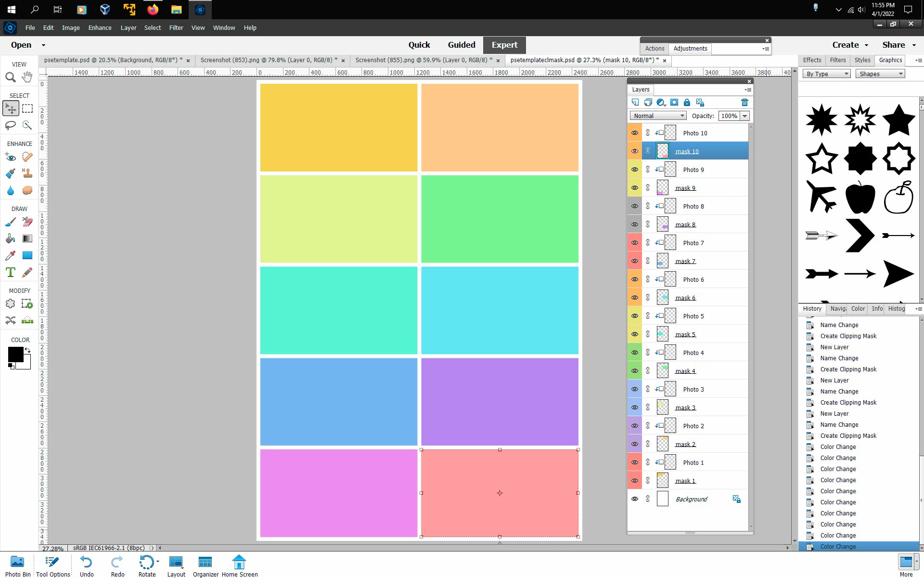Expand the Opacity percentage dropdown
The image size is (924, 578).
click(745, 116)
